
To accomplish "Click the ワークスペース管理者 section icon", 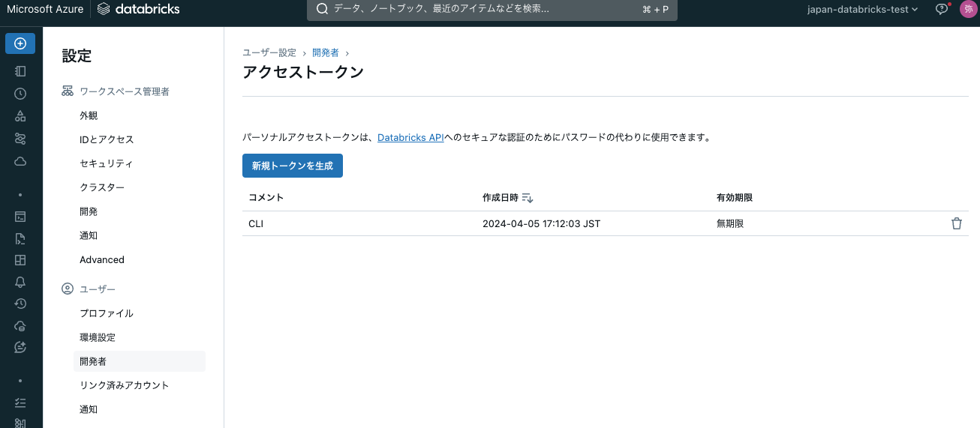I will pyautogui.click(x=68, y=91).
